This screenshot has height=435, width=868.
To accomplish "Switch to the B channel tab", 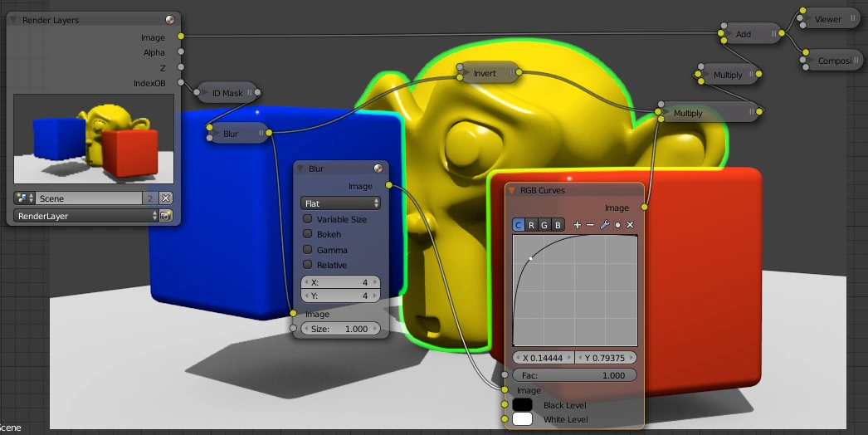I will pos(558,225).
